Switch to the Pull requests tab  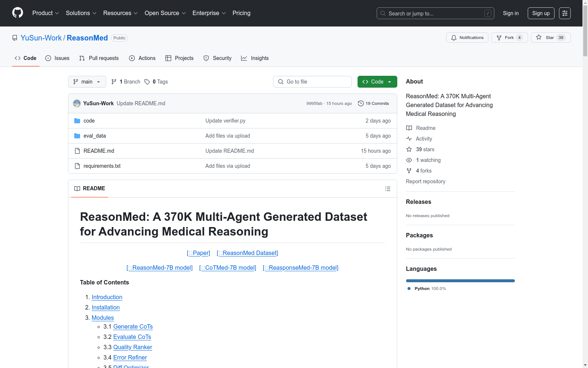99,58
